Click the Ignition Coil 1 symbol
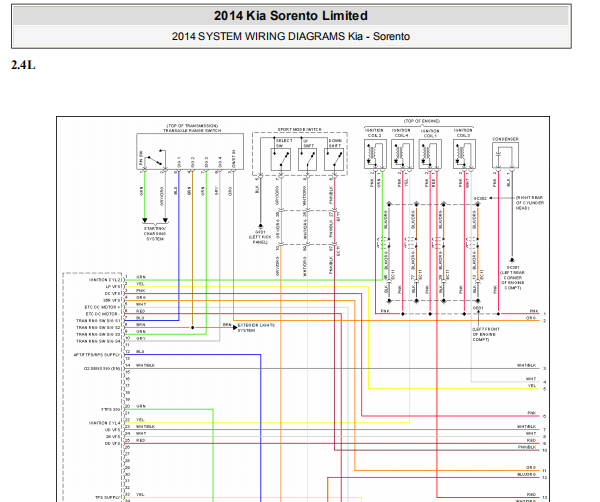 [430, 154]
